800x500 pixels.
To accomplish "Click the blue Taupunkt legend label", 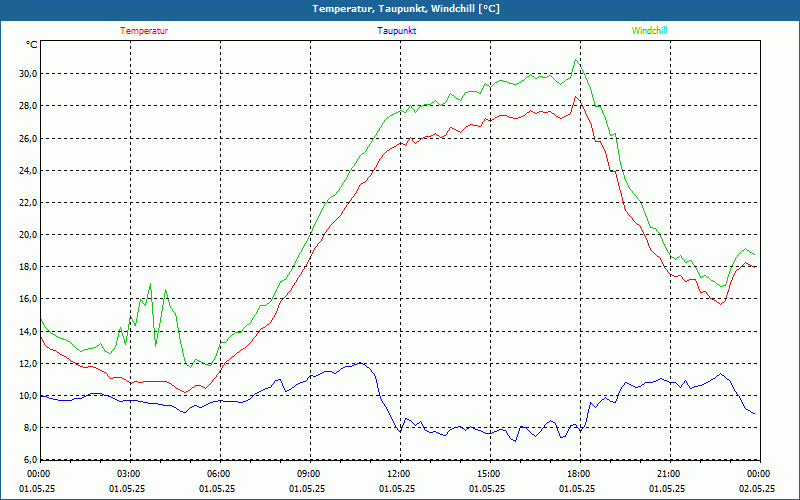I will (x=397, y=31).
